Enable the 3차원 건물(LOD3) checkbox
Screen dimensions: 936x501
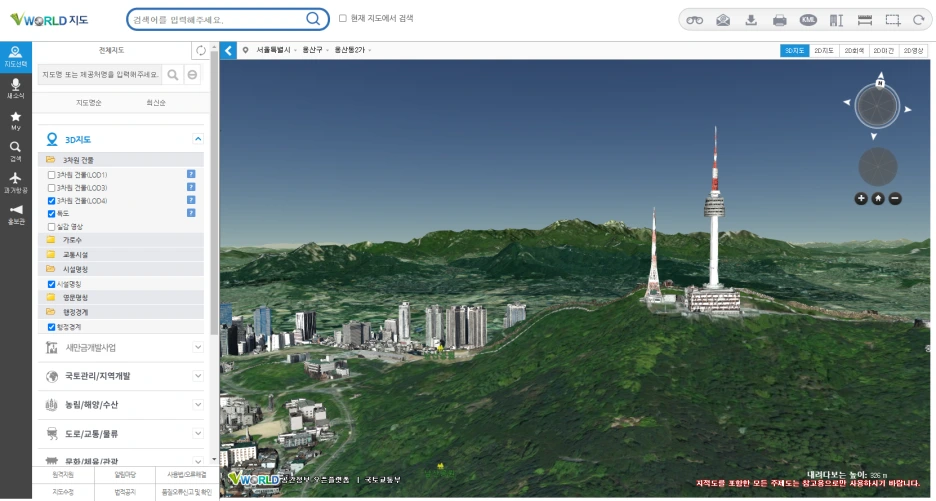pos(51,188)
